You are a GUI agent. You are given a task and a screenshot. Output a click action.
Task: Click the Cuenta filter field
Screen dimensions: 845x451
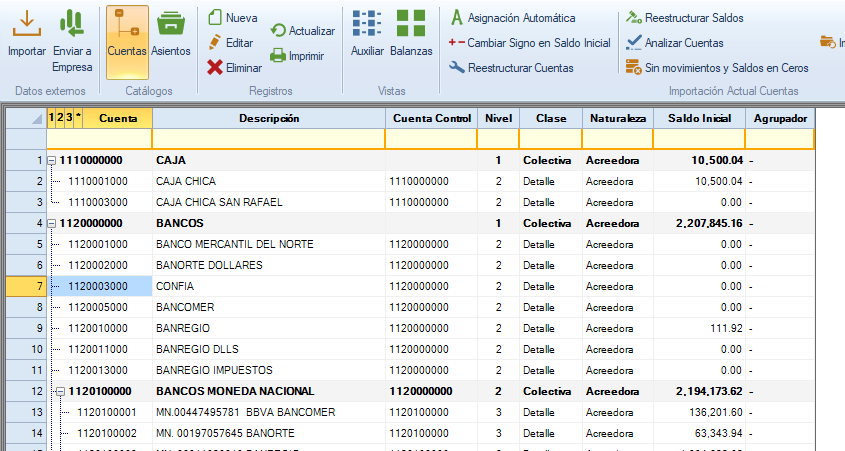[100, 139]
